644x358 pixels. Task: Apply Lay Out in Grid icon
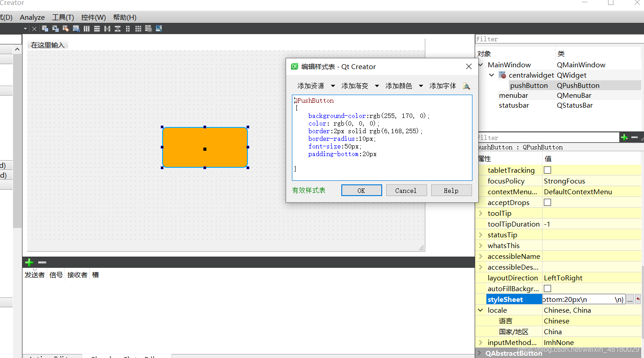(x=138, y=29)
